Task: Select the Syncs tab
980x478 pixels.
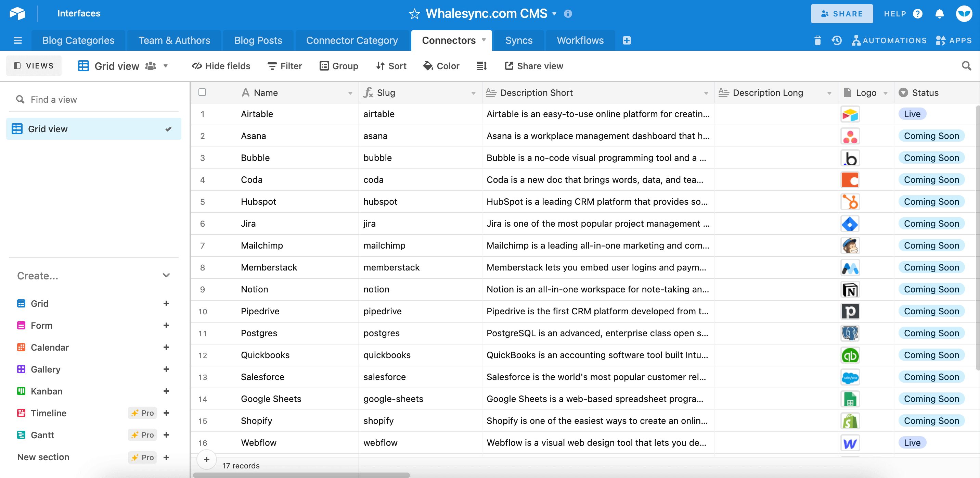Action: 519,40
